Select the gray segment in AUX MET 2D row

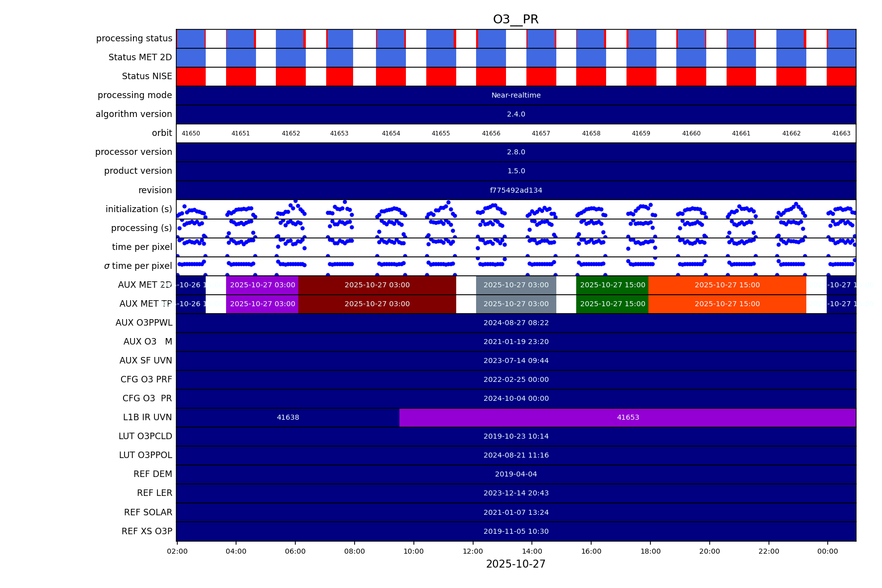[x=516, y=285]
